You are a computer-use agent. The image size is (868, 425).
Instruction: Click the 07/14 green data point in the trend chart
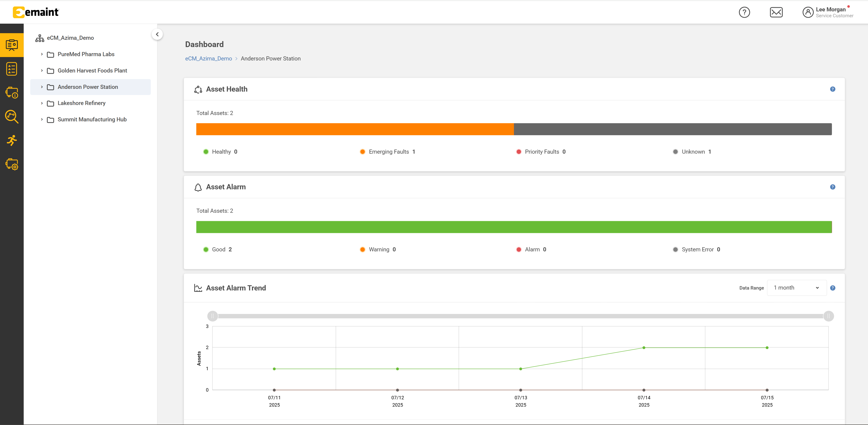tap(644, 347)
